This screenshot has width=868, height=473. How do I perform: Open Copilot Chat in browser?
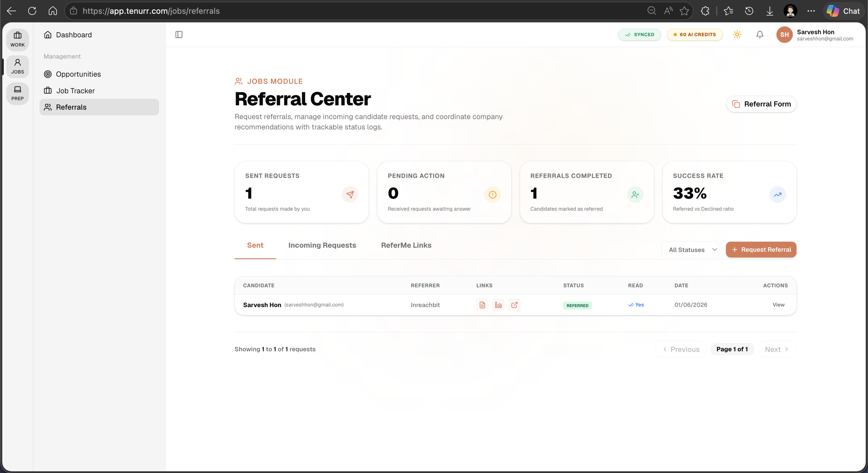[x=843, y=11]
